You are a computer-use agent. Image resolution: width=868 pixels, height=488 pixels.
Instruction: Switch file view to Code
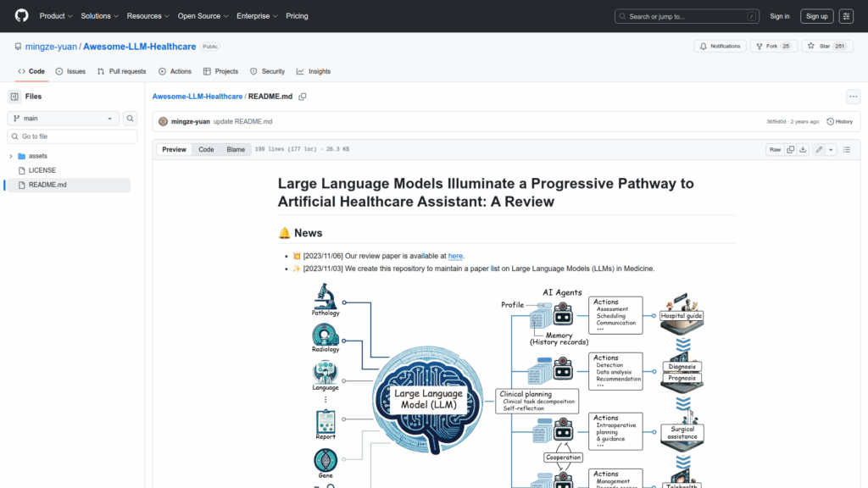click(x=206, y=149)
